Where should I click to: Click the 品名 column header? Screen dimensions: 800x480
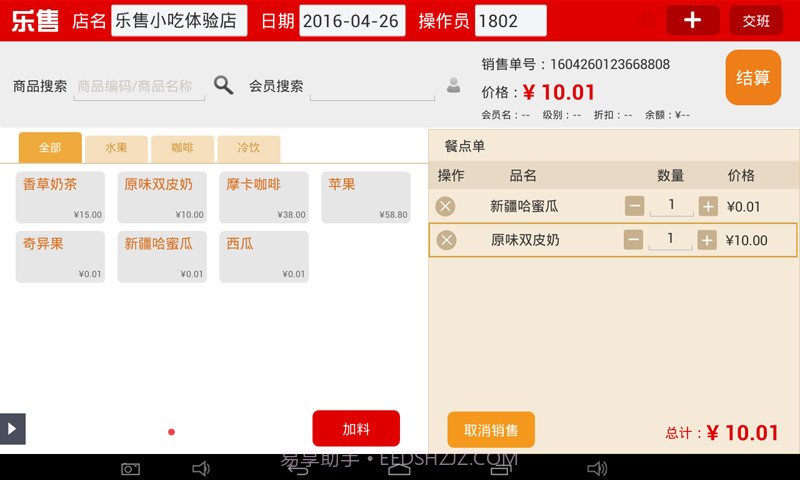coord(523,175)
